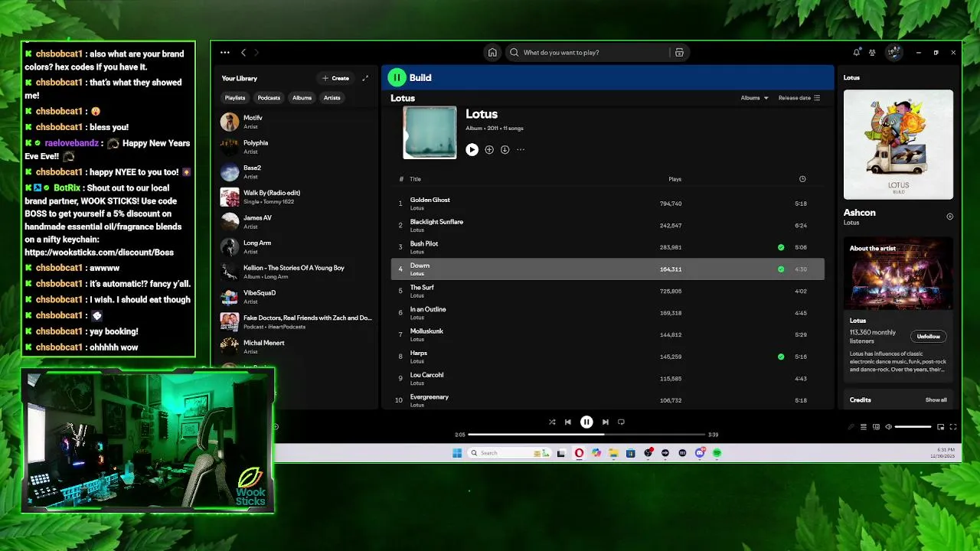Seek using the playback progress bar
The image size is (980, 551).
point(586,435)
